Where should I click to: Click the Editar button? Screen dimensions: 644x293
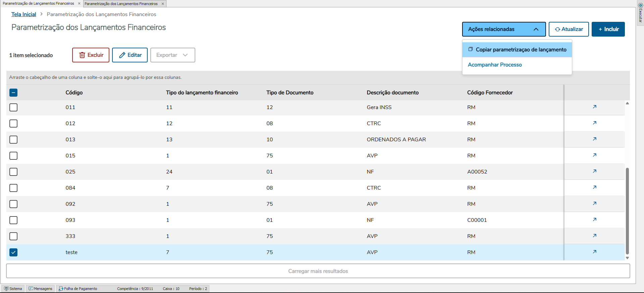click(x=130, y=55)
